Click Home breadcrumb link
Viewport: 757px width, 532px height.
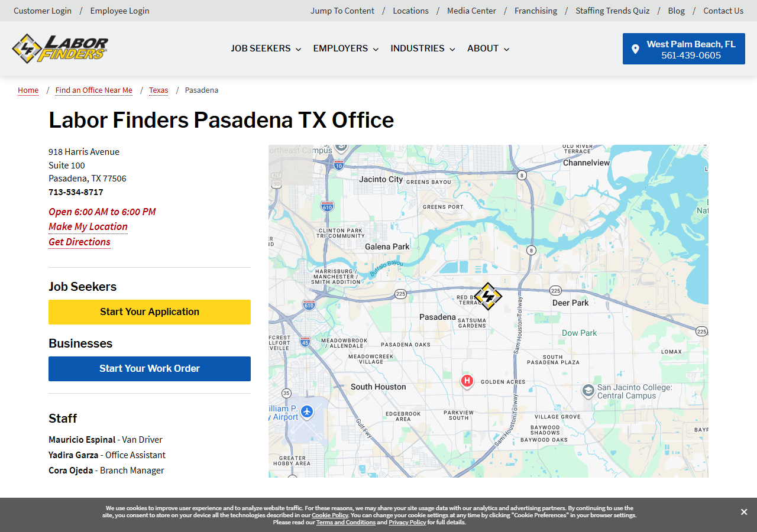tap(28, 90)
